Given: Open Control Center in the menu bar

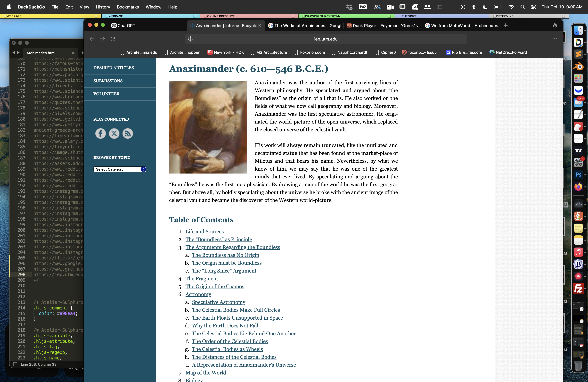Looking at the screenshot, I should (x=533, y=7).
